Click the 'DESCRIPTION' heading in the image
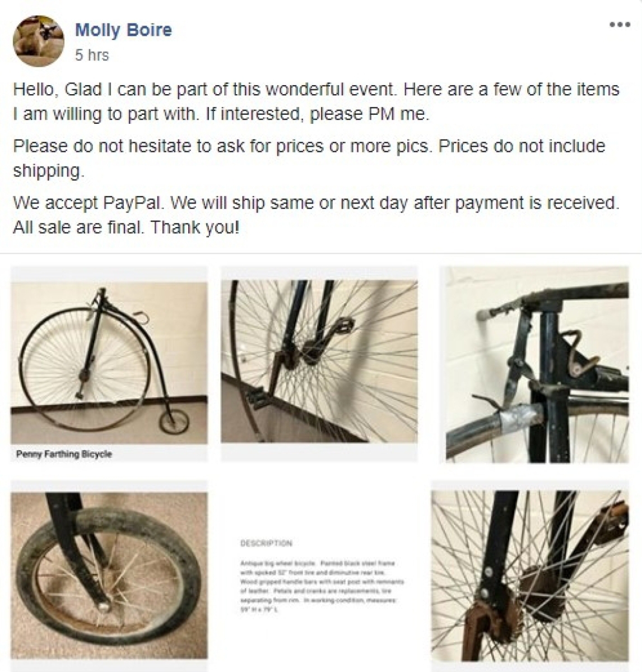This screenshot has height=672, width=642. pos(267,543)
